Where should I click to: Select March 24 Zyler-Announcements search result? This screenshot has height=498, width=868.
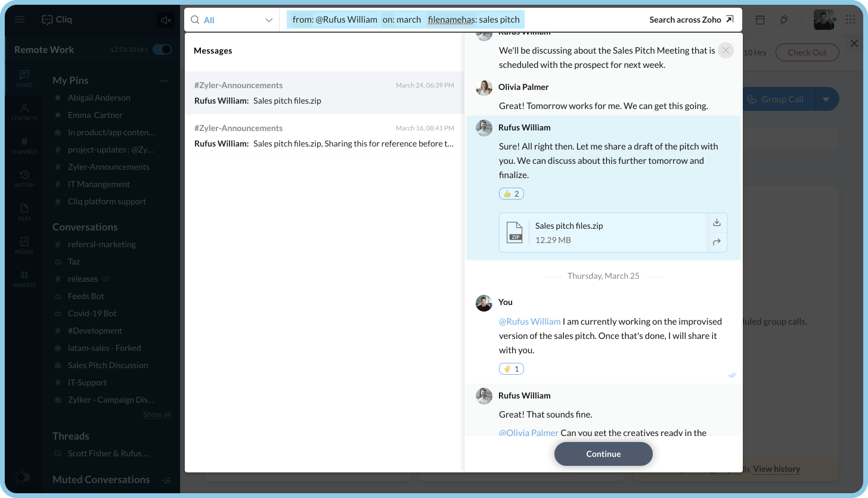coord(324,93)
